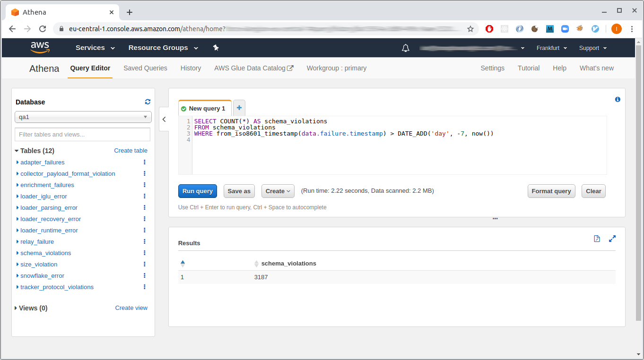
Task: Click the blue info icon
Action: [x=618, y=100]
